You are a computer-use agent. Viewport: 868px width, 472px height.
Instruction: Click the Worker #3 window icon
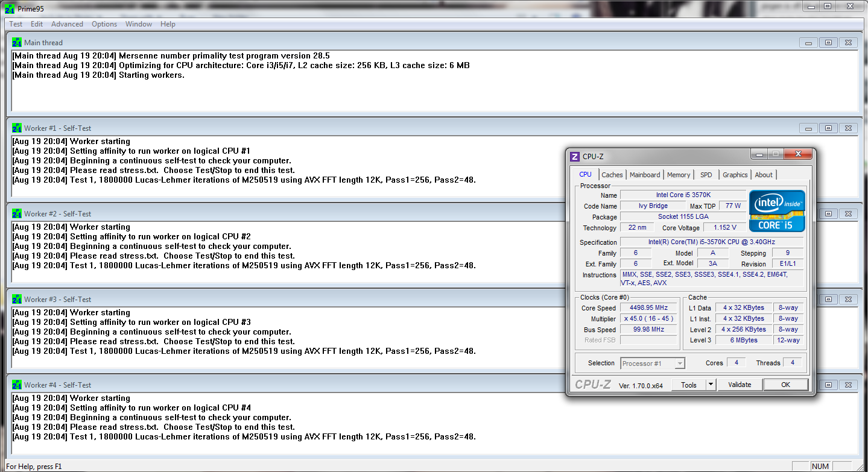click(17, 300)
